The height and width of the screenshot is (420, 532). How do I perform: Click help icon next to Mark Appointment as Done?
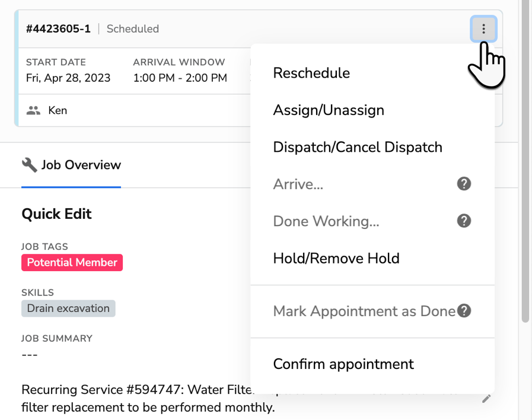click(464, 310)
